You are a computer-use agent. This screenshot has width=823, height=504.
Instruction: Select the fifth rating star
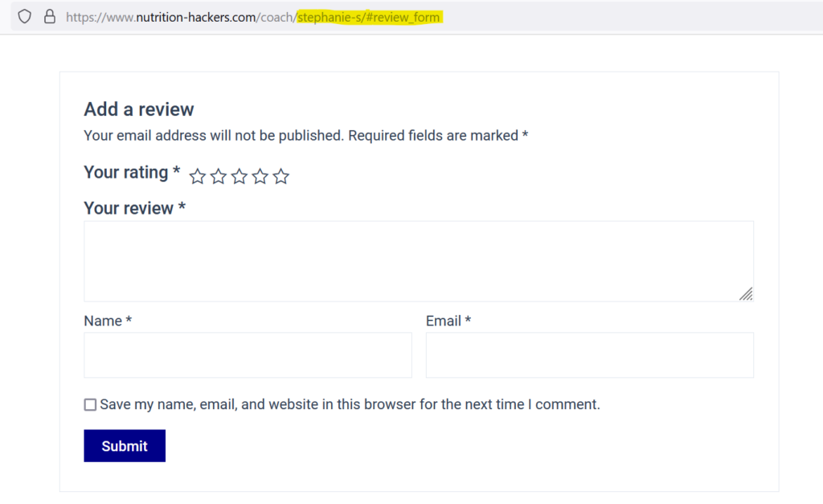pos(280,176)
